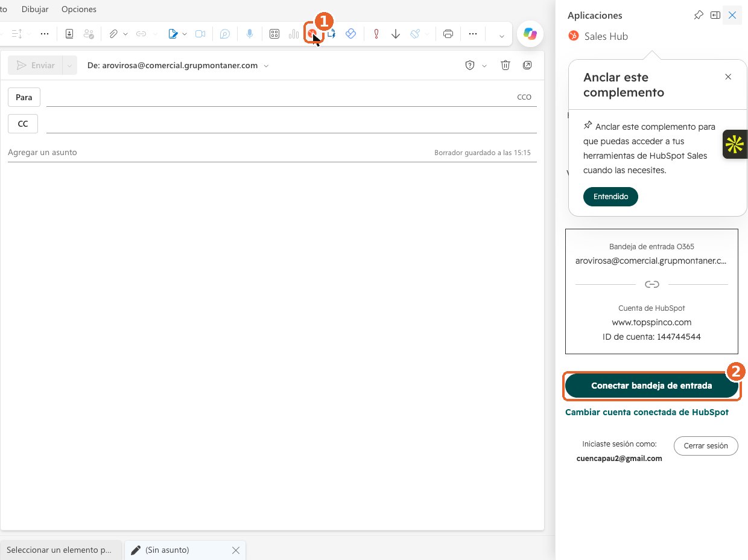Screen dimensions: 748x560
Task: Open the Viva Insights icon
Action: point(350,34)
